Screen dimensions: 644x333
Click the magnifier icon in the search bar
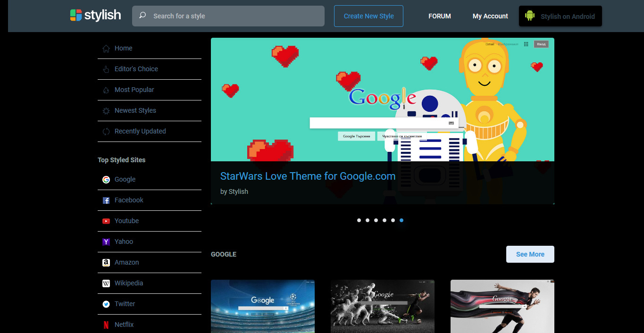point(142,16)
